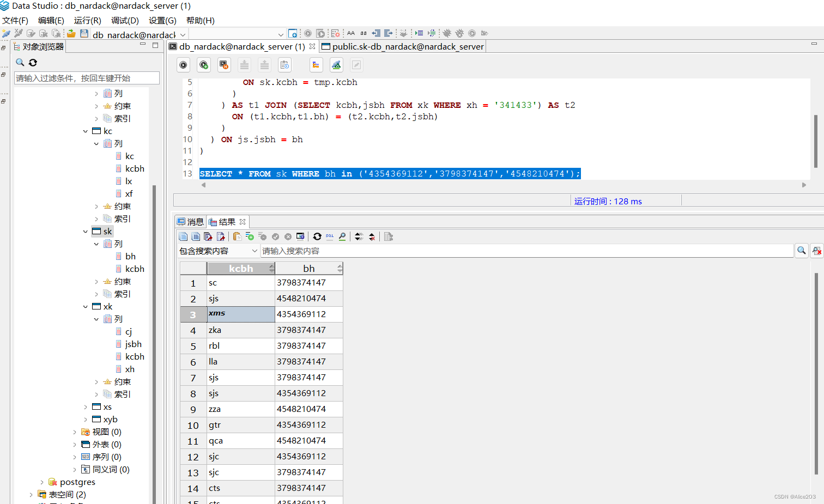Open the 调试(D) menu
The height and width of the screenshot is (504, 824).
click(x=125, y=20)
